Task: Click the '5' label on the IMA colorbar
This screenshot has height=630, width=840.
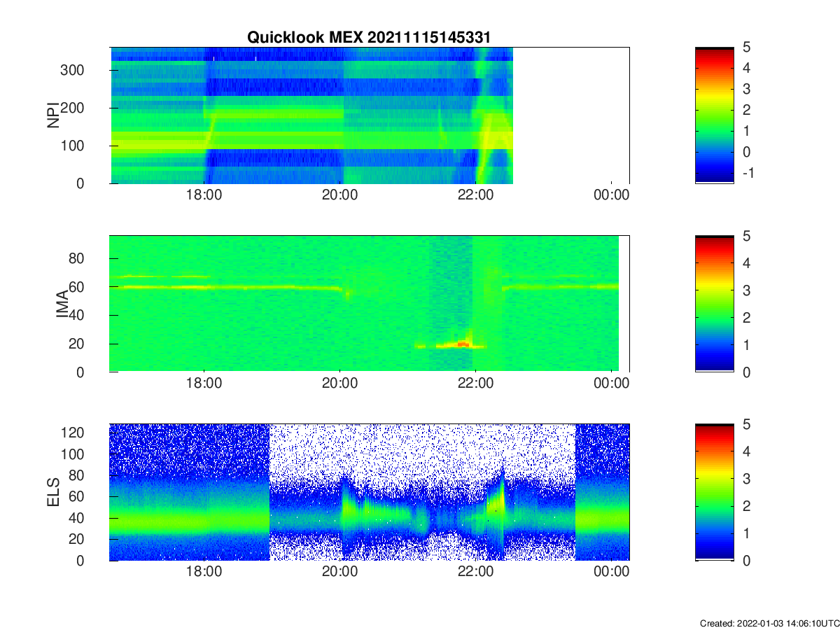Action: [x=746, y=236]
